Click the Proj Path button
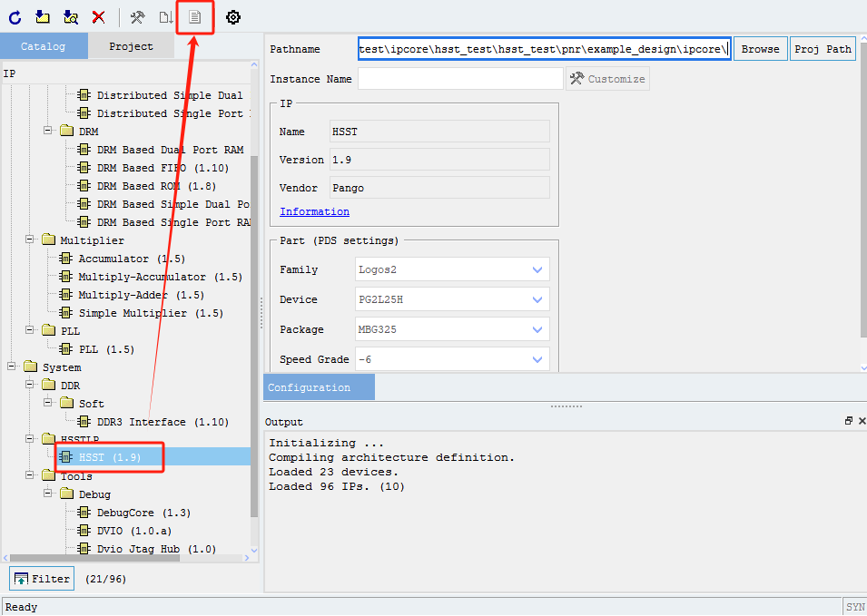 [823, 49]
